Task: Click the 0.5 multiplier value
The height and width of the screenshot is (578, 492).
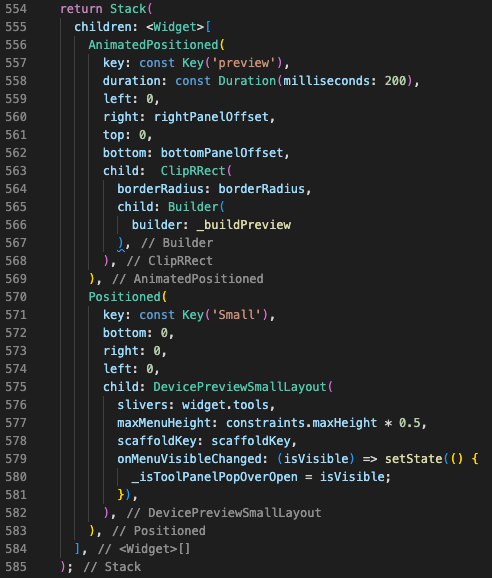Action: tap(409, 423)
